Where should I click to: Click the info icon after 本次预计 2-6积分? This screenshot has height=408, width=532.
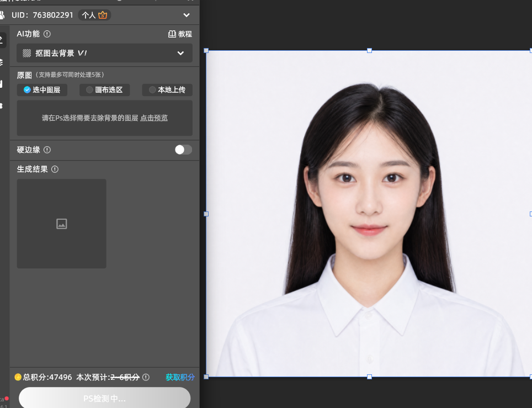146,377
